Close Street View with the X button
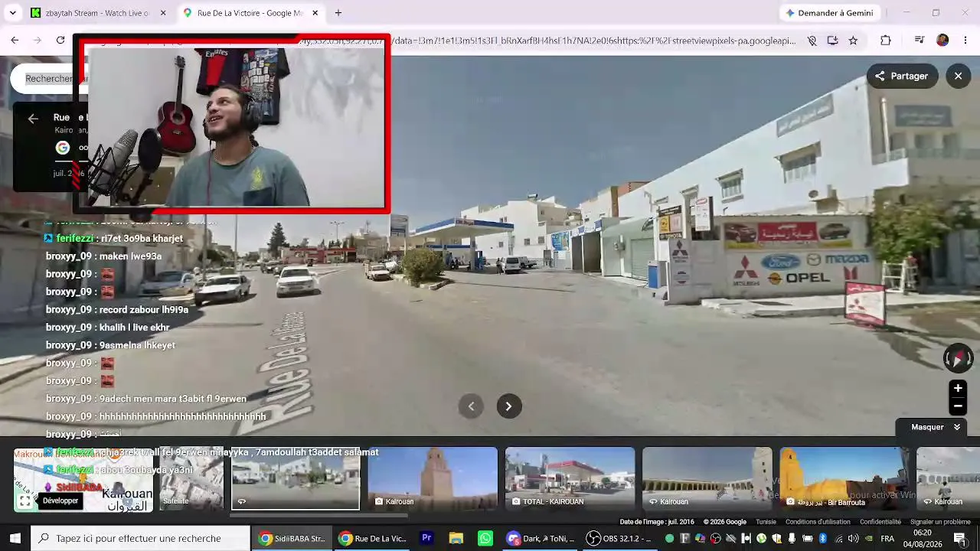The height and width of the screenshot is (551, 980). (x=958, y=76)
